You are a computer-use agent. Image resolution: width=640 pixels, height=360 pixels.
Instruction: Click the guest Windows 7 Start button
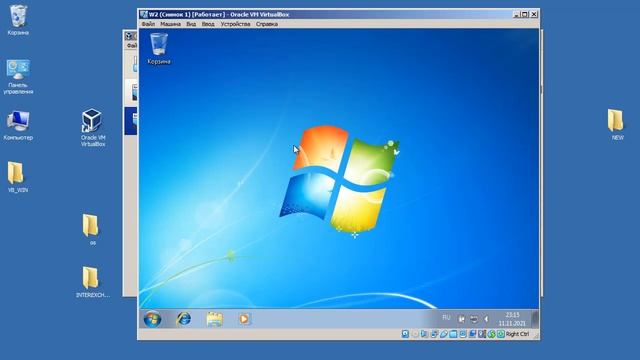[x=152, y=319]
